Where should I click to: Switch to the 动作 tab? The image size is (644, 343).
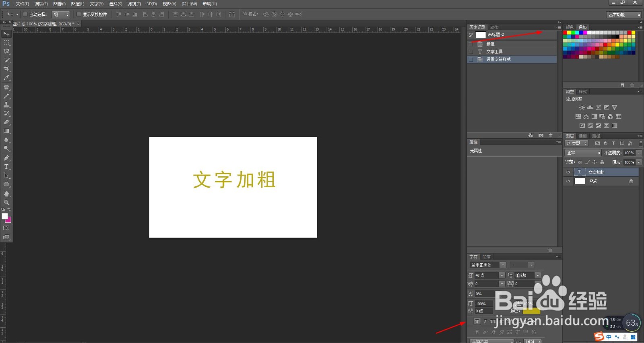[x=494, y=27]
